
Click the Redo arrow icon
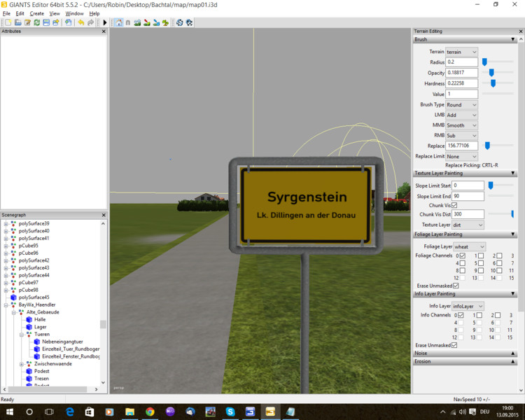[x=91, y=22]
